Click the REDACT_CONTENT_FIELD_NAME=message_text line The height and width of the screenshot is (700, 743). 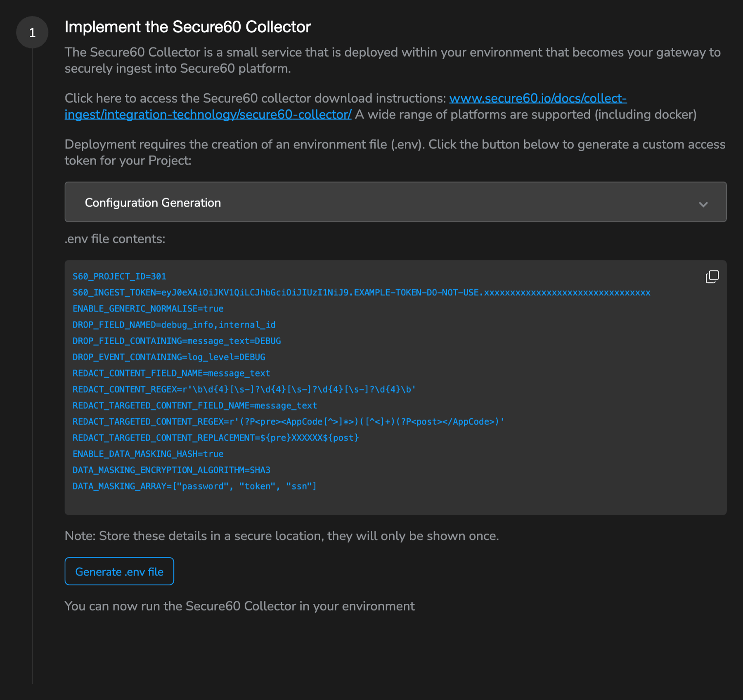point(171,373)
